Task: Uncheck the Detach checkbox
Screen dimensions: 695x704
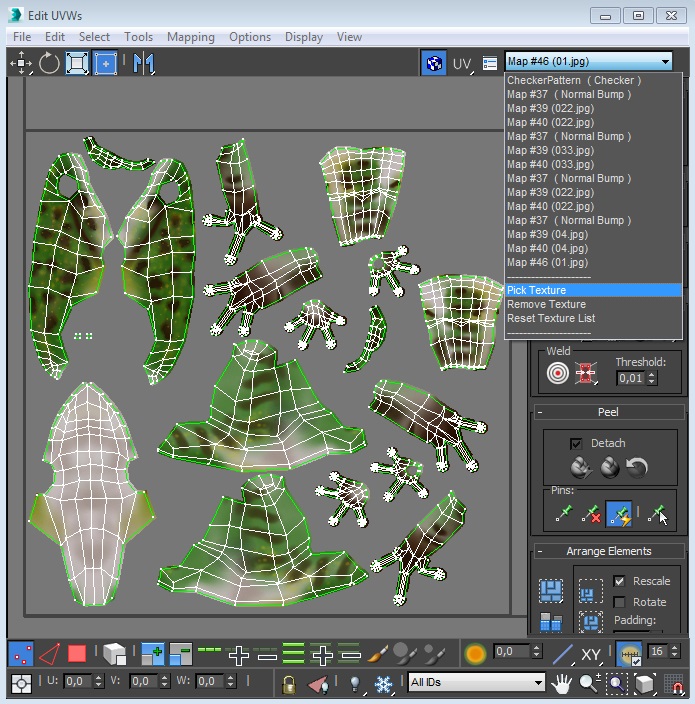Action: point(575,443)
